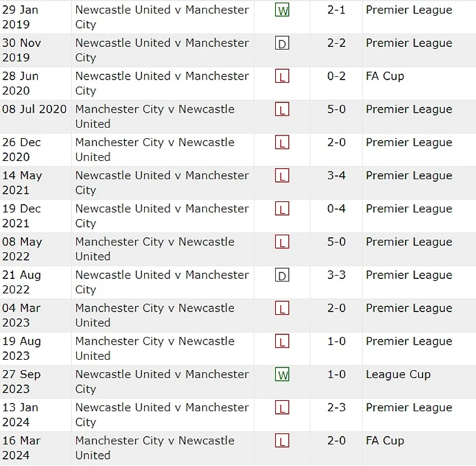Image resolution: width=476 pixels, height=466 pixels.
Task: Select the D badge for 21 Aug 2022
Action: (282, 275)
